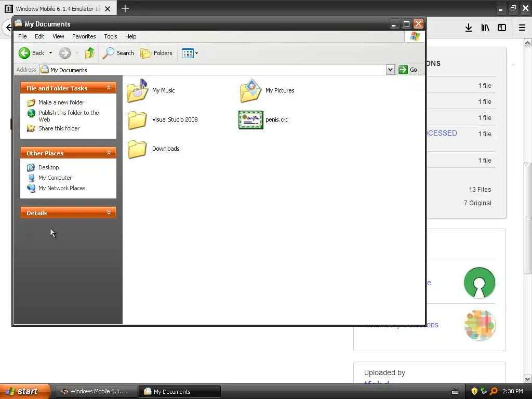Select the .crt certificate file icon

coord(251,120)
